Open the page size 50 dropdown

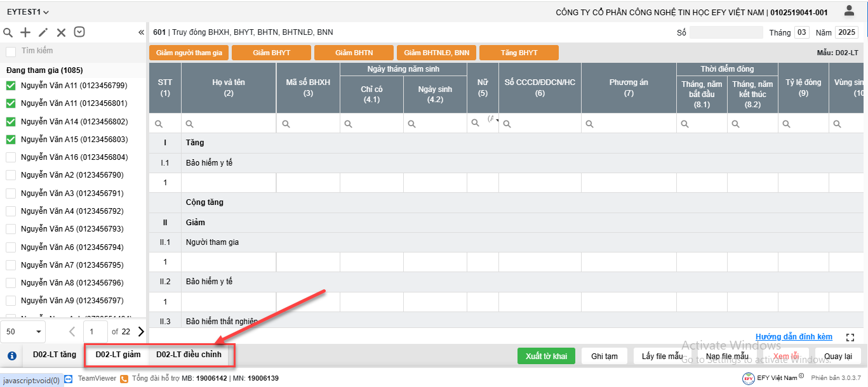[24, 331]
